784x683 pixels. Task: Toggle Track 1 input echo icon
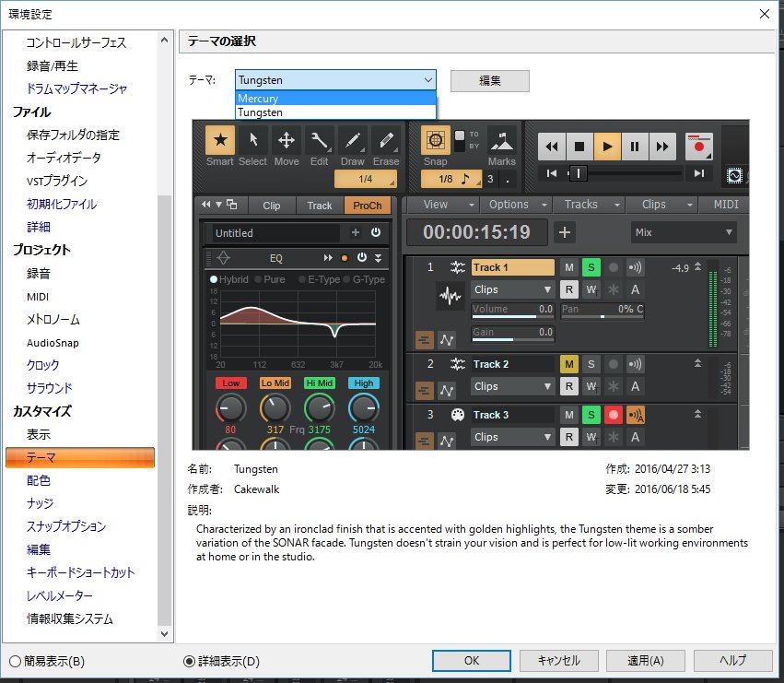[635, 267]
